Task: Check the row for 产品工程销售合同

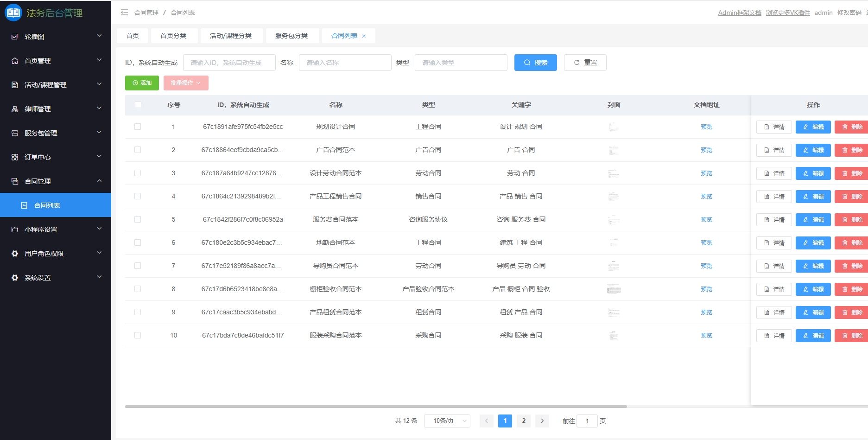Action: (138, 196)
